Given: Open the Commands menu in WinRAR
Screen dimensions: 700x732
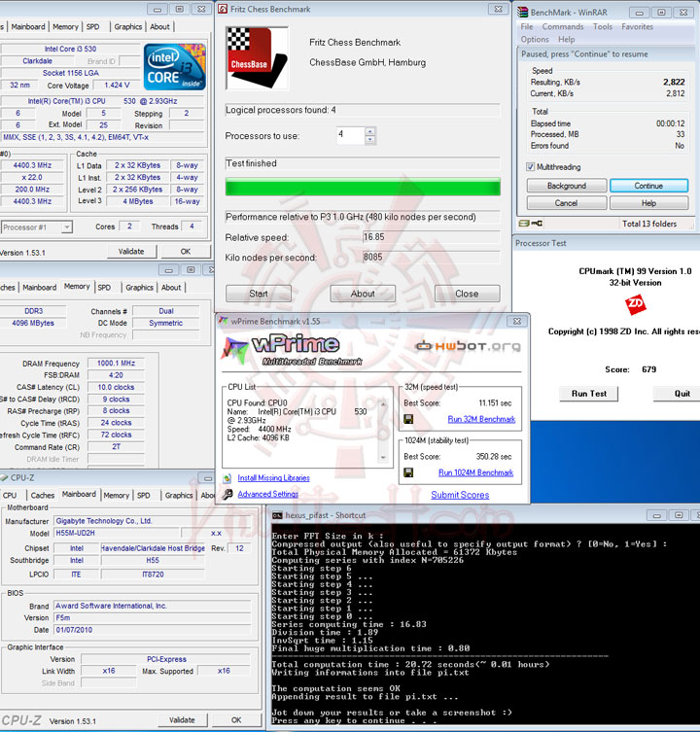Looking at the screenshot, I should point(563,26).
